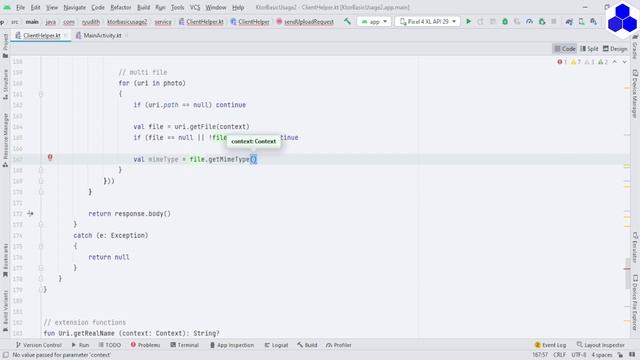The width and height of the screenshot is (640, 360).
Task: Click the 4 spaces indent setting
Action: (602, 355)
